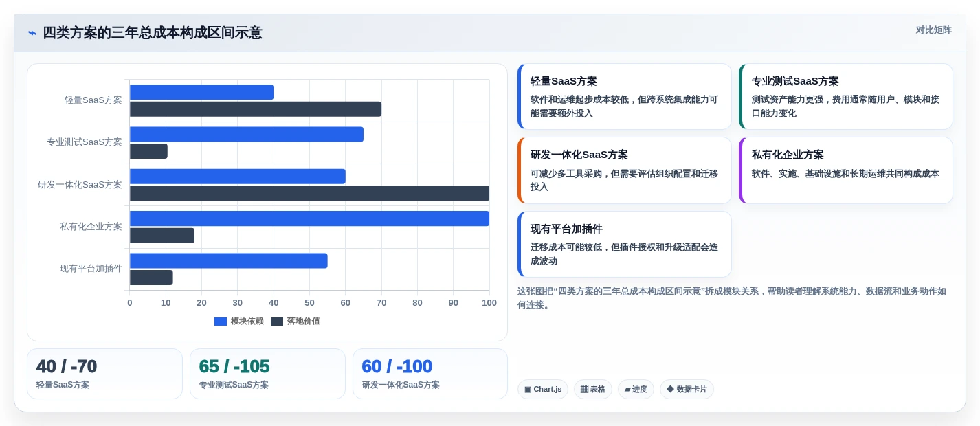
Task: Click the 表格 tag chip
Action: (593, 390)
